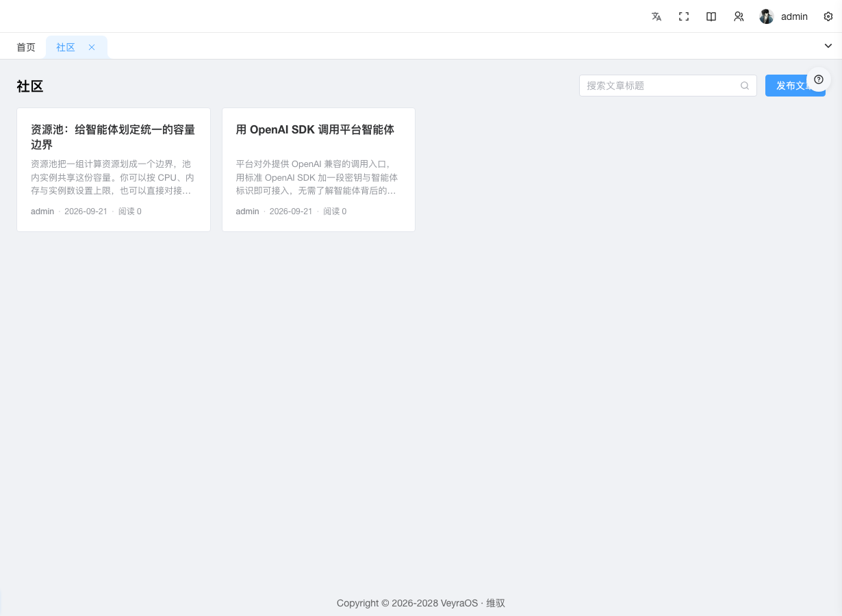Click the Copyright VeyraOS footer text
This screenshot has height=616, width=842.
tap(421, 603)
